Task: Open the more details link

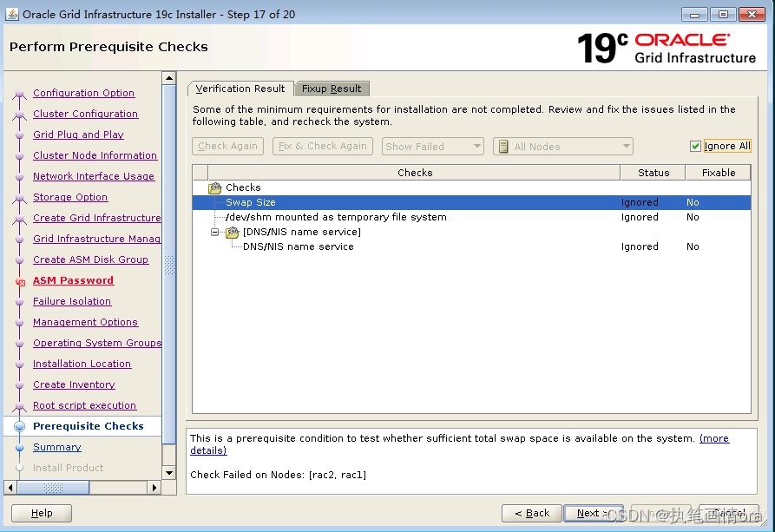Action: 714,438
